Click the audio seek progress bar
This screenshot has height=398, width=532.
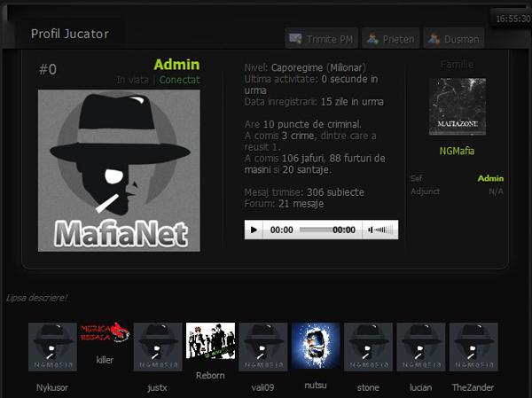coord(313,230)
